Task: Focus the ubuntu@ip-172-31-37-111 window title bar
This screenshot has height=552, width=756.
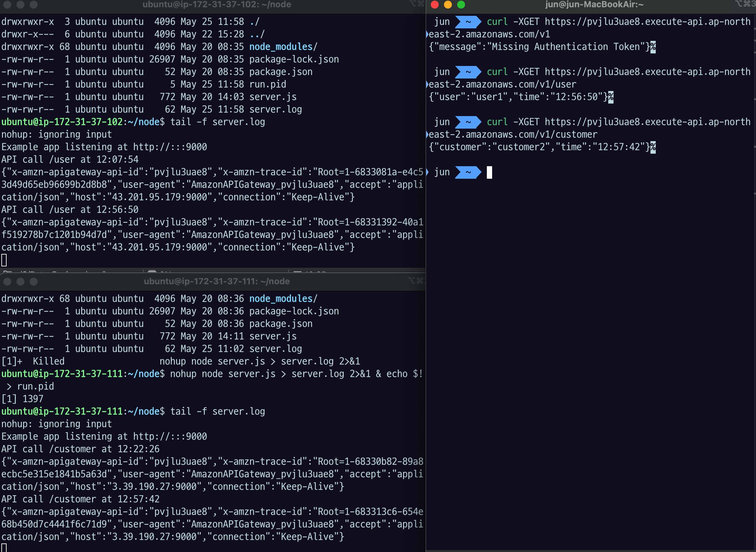Action: 217,282
